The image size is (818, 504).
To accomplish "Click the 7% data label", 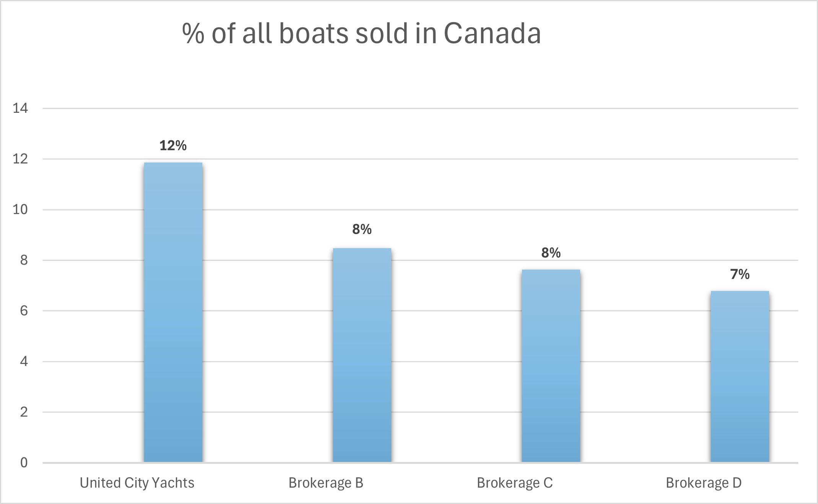I will tap(740, 274).
